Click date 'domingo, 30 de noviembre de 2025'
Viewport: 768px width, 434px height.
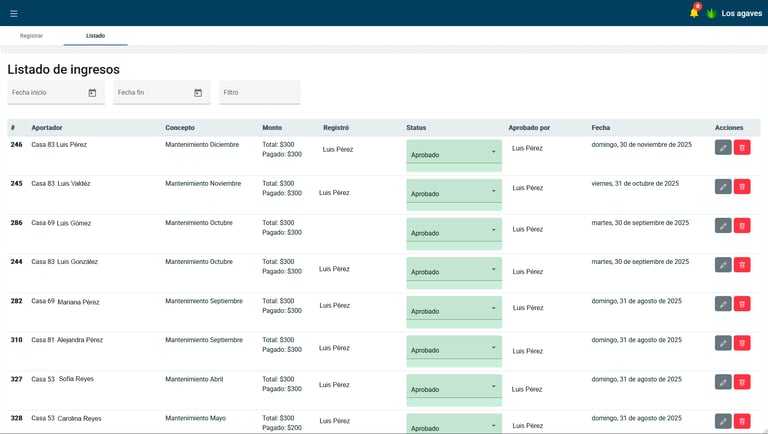tap(642, 145)
